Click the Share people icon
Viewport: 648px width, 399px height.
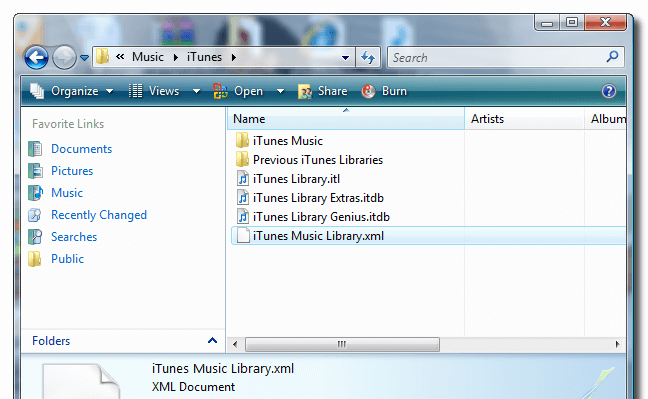[x=305, y=91]
